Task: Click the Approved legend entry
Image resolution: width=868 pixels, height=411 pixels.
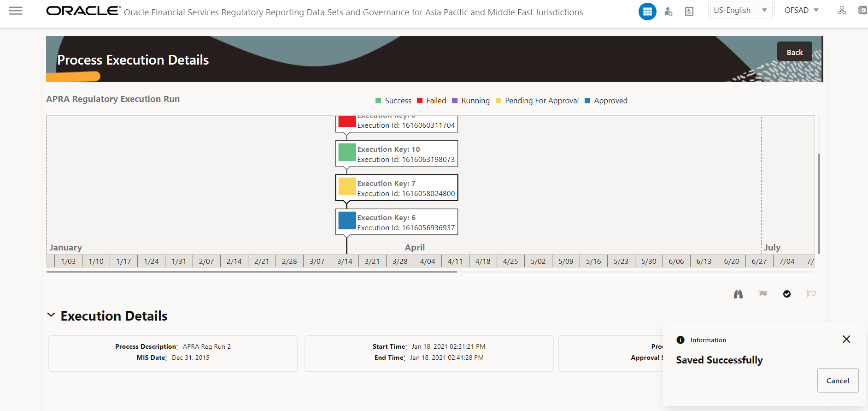Action: (606, 101)
